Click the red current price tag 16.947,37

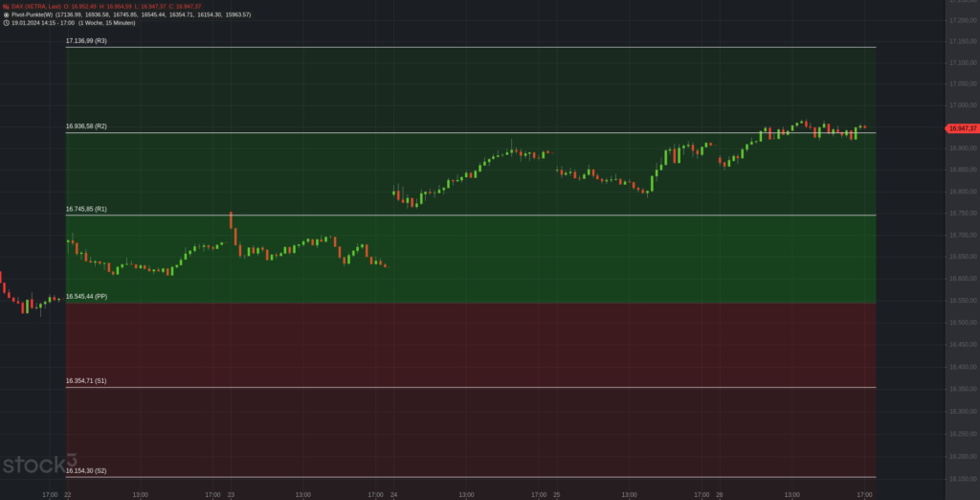click(x=961, y=127)
